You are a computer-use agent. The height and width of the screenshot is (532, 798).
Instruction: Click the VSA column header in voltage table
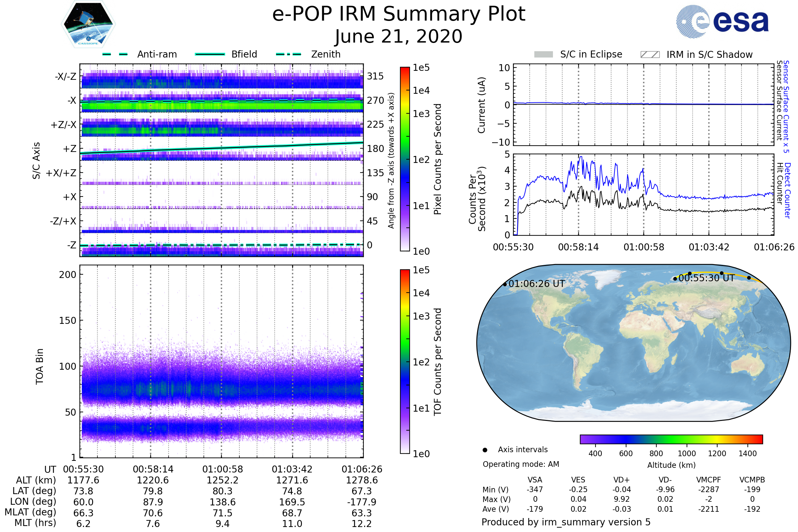click(535, 480)
